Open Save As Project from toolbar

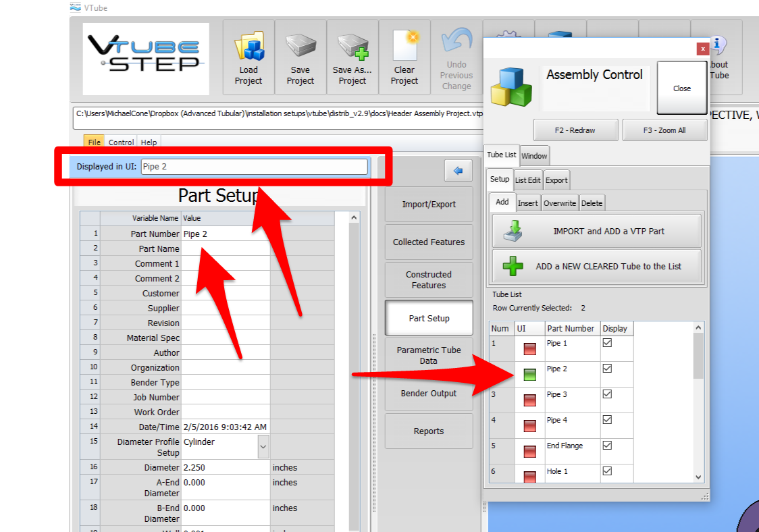pos(352,57)
